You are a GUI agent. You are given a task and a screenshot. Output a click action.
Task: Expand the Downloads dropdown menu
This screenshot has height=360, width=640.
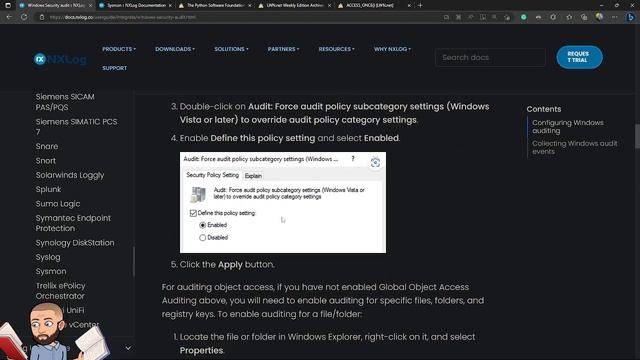coord(175,49)
